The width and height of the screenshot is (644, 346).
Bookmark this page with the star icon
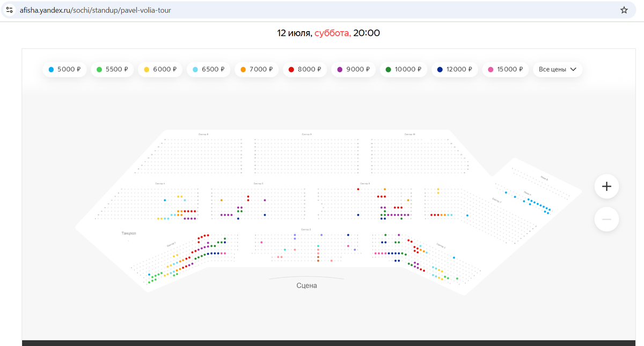[x=624, y=10]
